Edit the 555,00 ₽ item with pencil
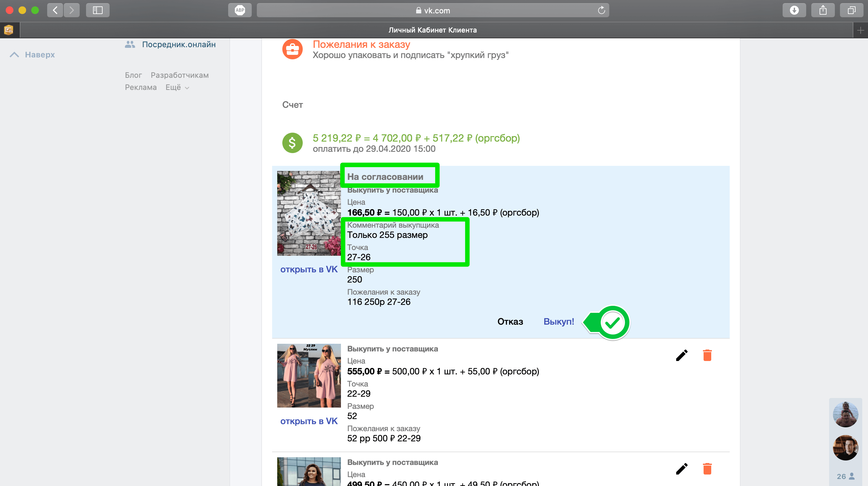868x486 pixels. 681,355
